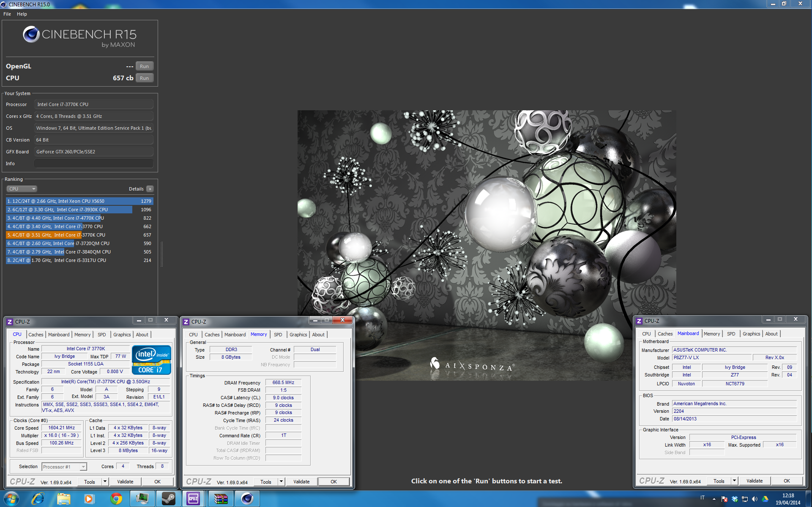Open Windows Media Player from the taskbar
The height and width of the screenshot is (507, 812).
[x=89, y=499]
